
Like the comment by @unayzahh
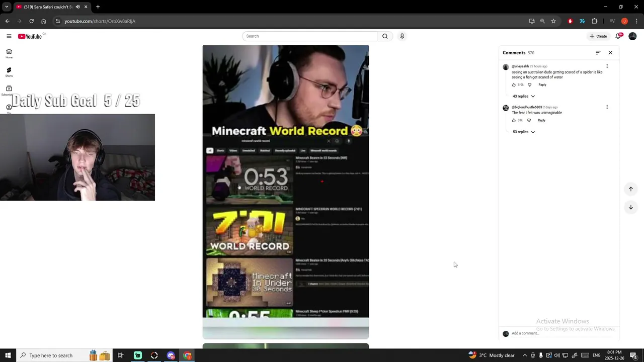514,84
